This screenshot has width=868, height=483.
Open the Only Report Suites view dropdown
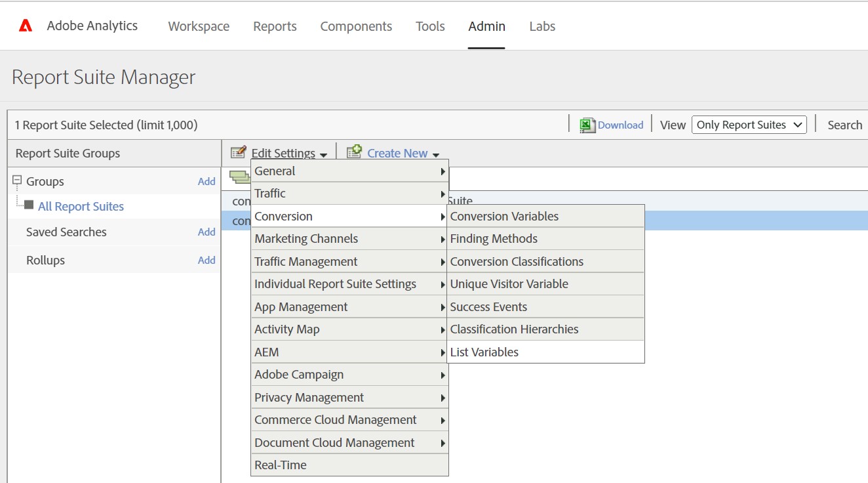point(749,125)
